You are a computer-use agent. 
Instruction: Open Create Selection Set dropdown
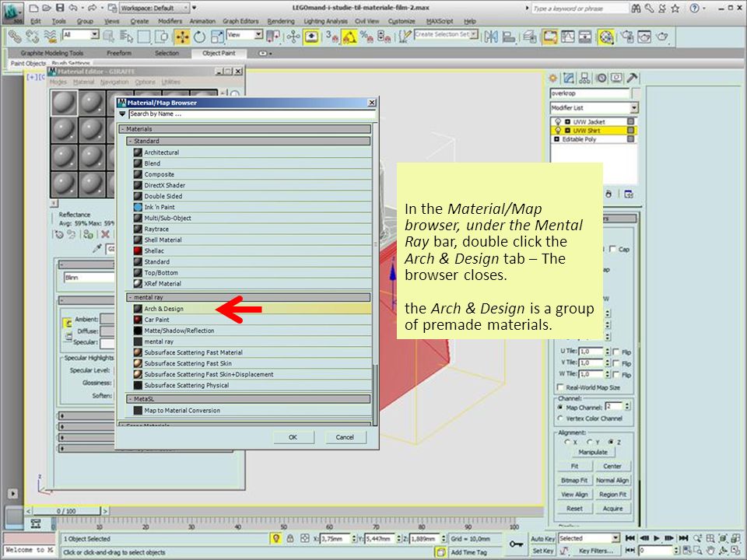click(446, 35)
